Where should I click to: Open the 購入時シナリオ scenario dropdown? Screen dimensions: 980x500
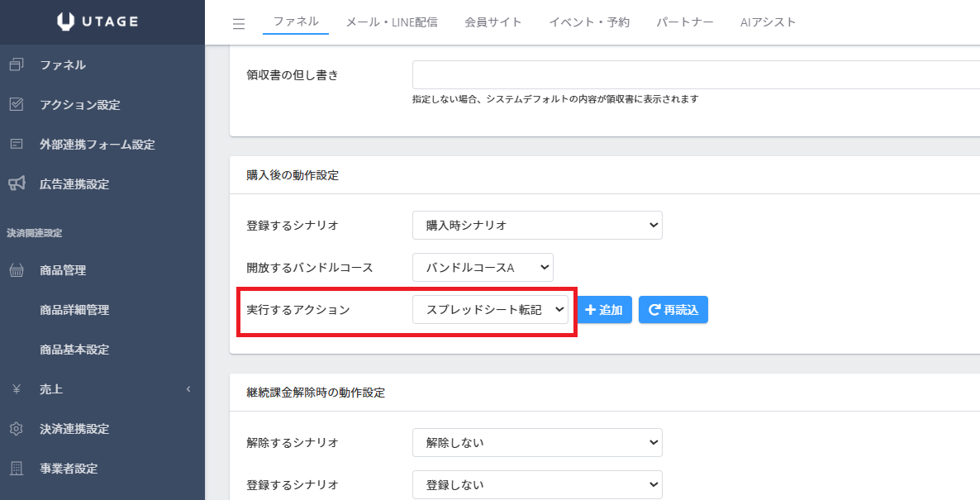coord(537,225)
